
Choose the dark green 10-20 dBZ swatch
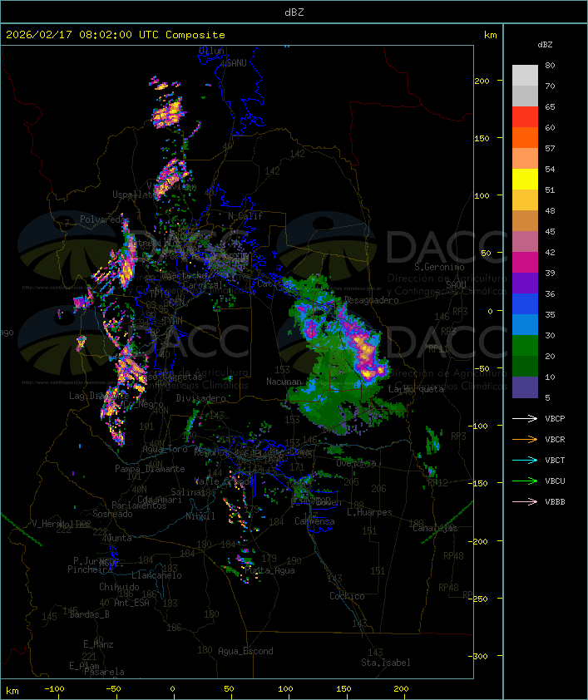tap(525, 366)
